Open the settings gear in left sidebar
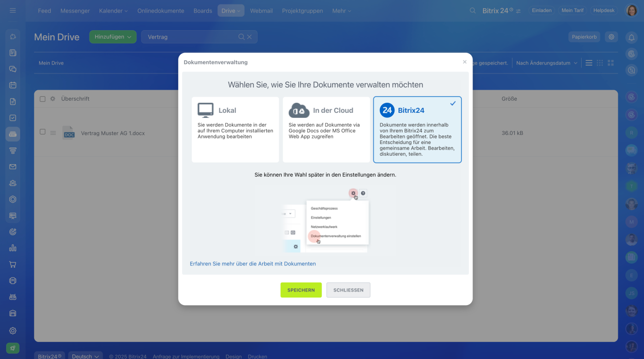The width and height of the screenshot is (644, 359). 13,331
